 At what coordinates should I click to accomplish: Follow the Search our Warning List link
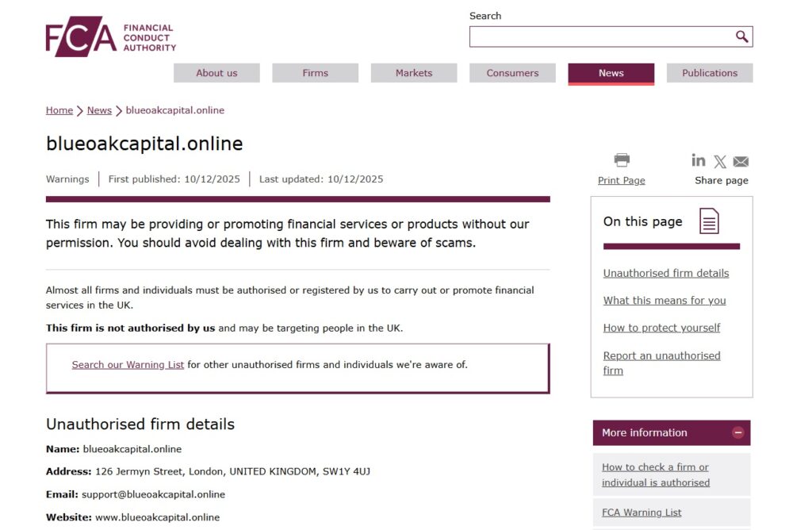[x=128, y=364]
